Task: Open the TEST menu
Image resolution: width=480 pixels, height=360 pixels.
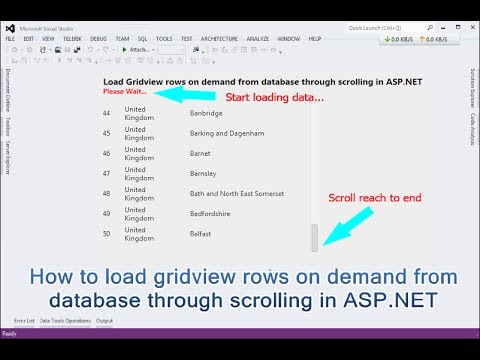Action: click(187, 39)
